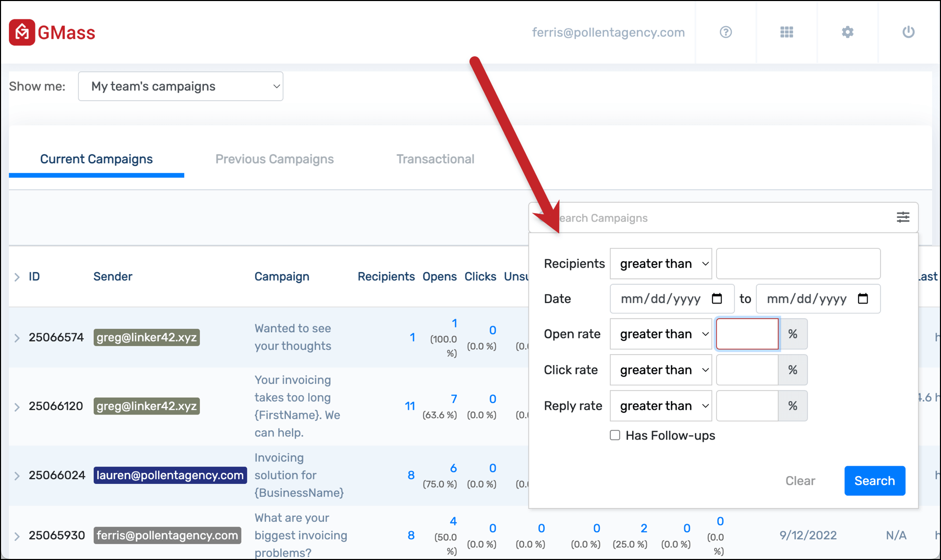Expand campaign row 25066574
The height and width of the screenshot is (560, 941).
click(x=17, y=338)
